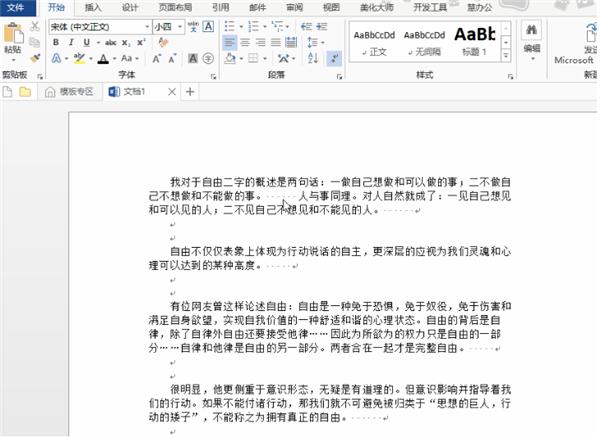The width and height of the screenshot is (600, 438).
Task: Apply superscript formatting
Action: [141, 42]
